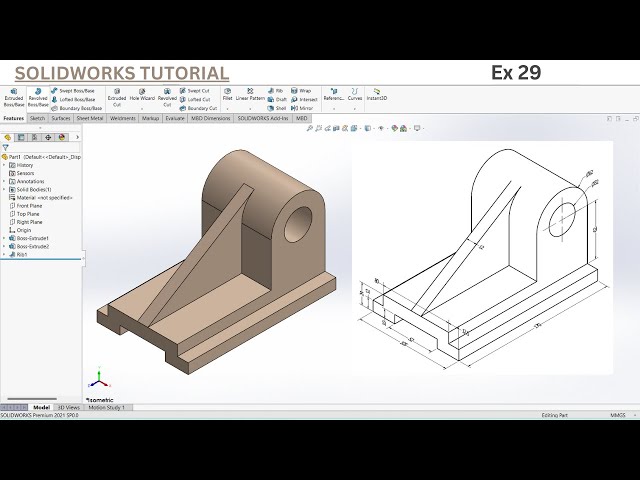The image size is (640, 480).
Task: Expand the Boss-Extrude2 feature
Action: [x=4, y=247]
